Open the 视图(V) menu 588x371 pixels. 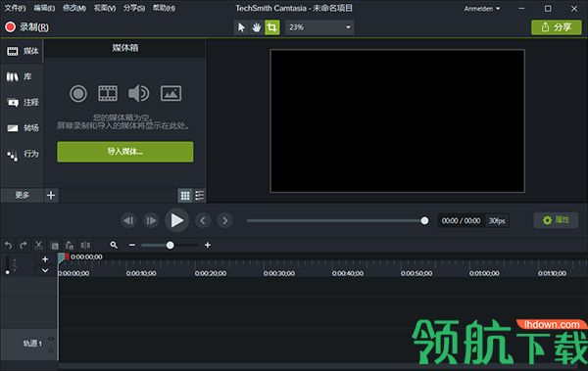[105, 8]
